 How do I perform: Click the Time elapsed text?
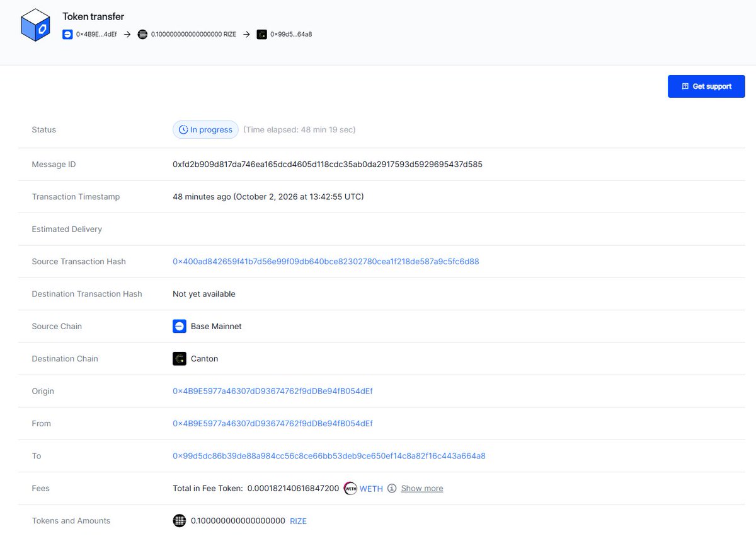(299, 130)
